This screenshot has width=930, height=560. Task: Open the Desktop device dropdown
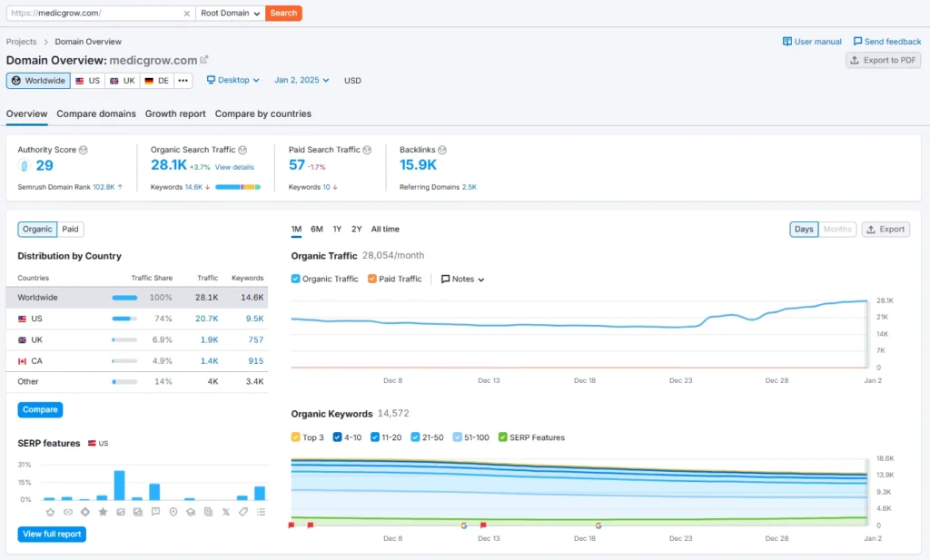pyautogui.click(x=232, y=80)
